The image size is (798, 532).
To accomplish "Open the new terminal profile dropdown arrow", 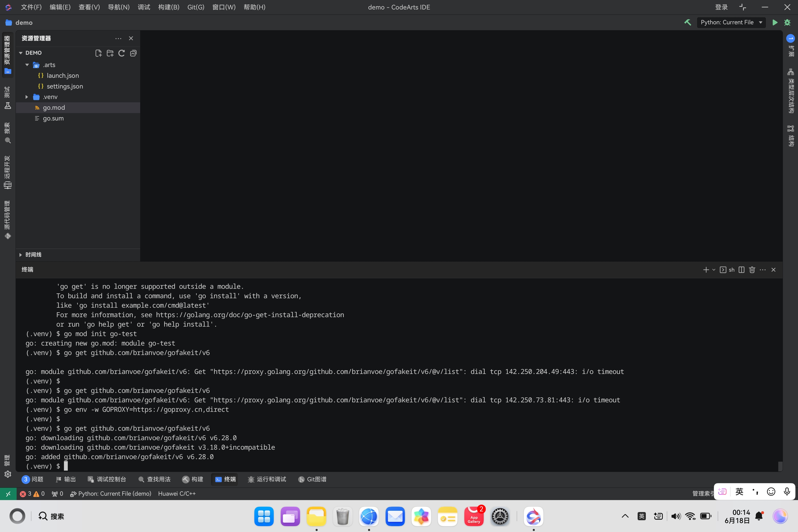I will tap(714, 270).
